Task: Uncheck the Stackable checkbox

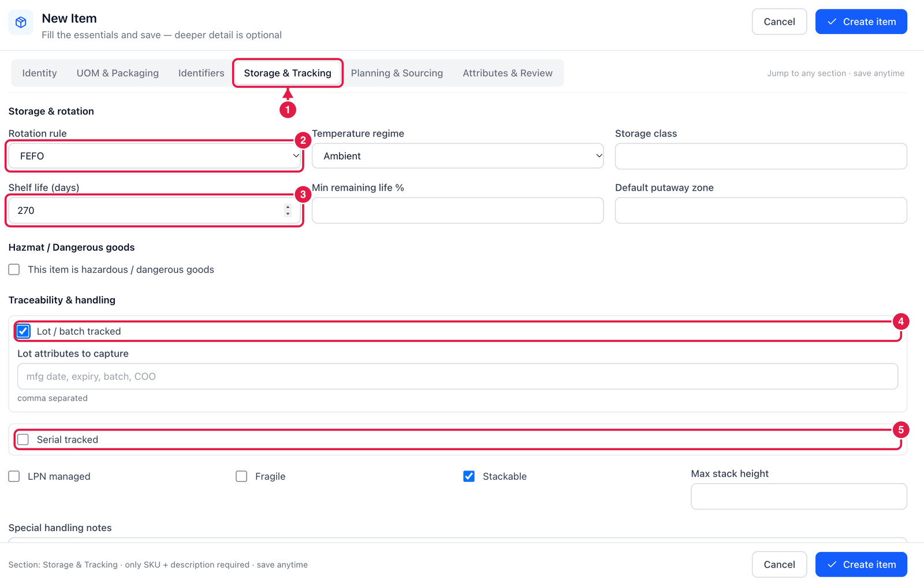Action: click(469, 476)
